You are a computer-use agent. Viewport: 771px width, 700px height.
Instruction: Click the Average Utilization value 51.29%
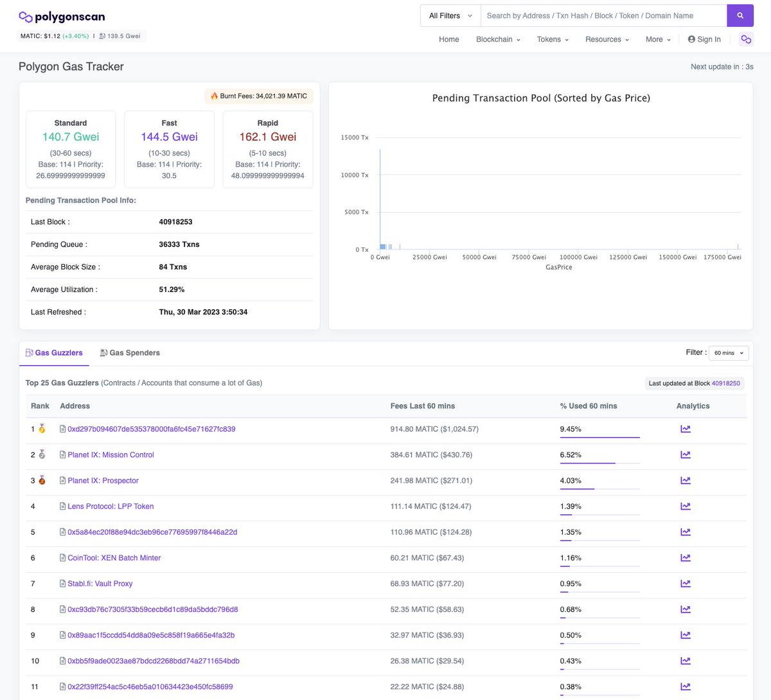click(172, 289)
